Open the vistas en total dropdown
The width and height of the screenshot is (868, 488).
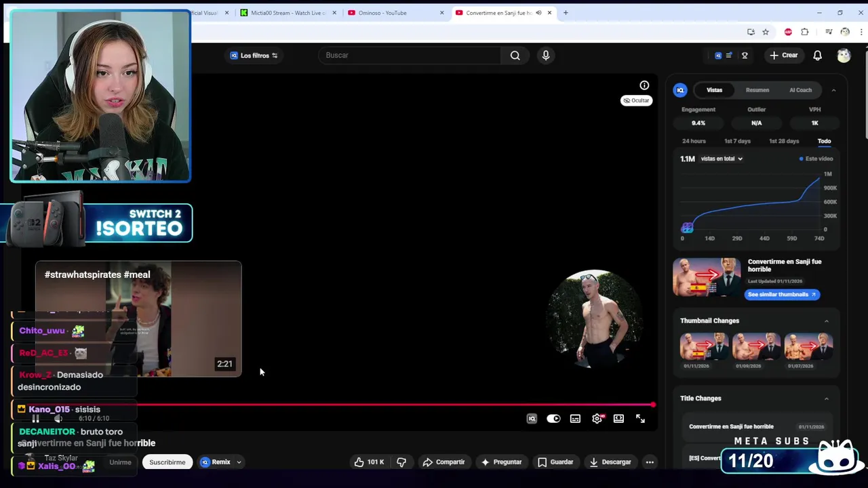(722, 159)
